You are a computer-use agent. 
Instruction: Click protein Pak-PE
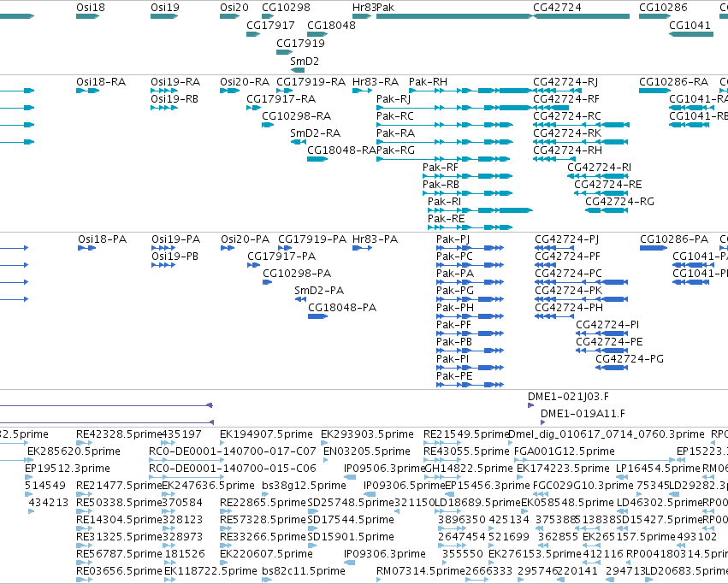pos(454,376)
